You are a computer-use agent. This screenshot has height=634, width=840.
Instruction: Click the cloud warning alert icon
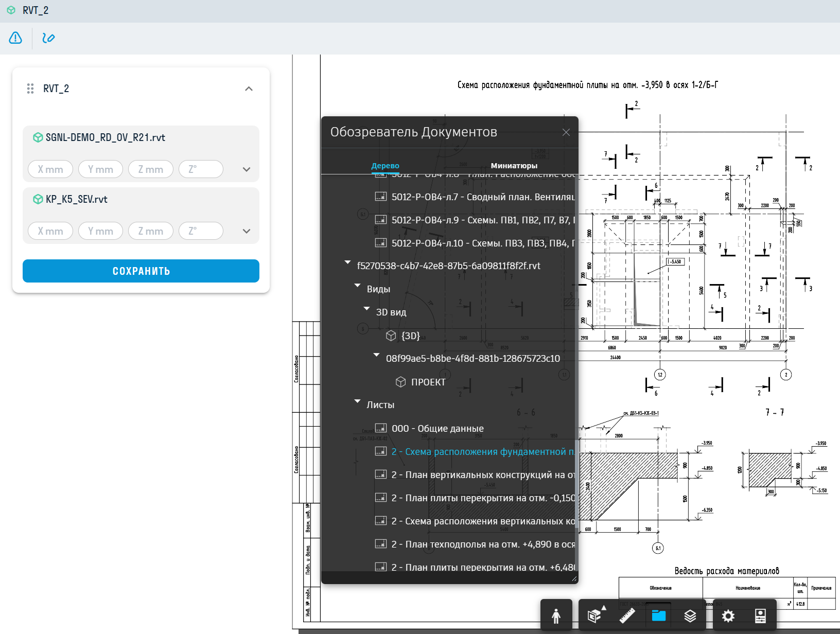click(15, 38)
